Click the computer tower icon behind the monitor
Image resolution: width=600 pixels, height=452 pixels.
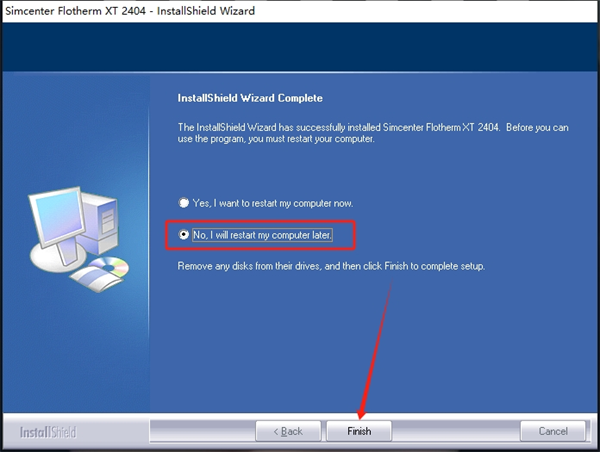tap(100, 222)
